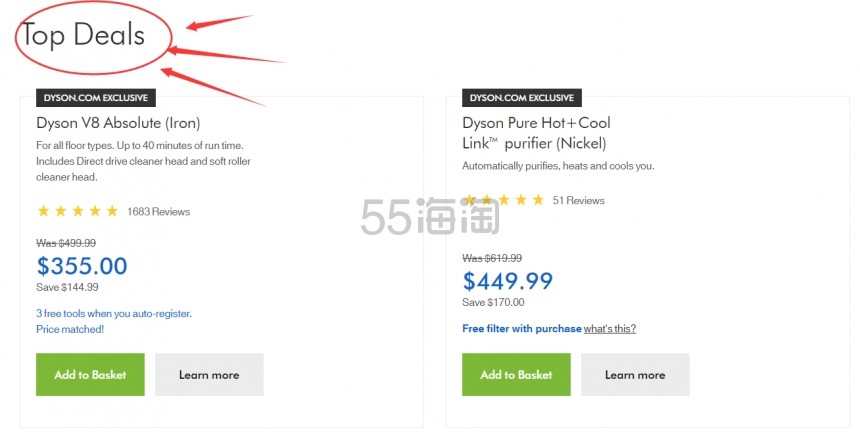Open Dyson Pure Hot+Cool Link purifier title

point(536,133)
